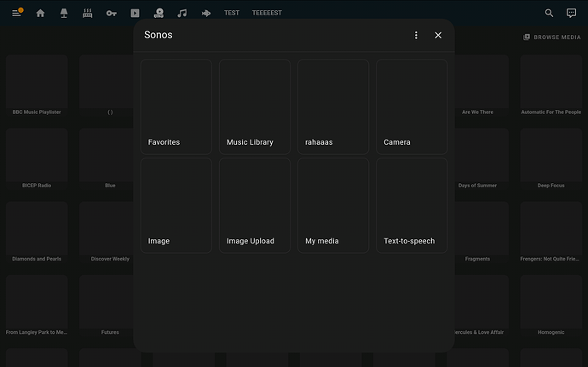Open the Music Library folder
588x367 pixels.
(x=255, y=106)
